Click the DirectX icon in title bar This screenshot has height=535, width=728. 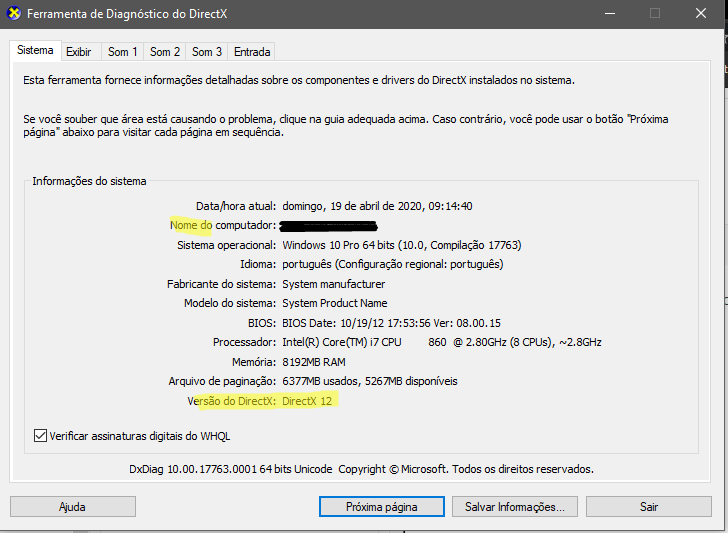click(x=13, y=14)
